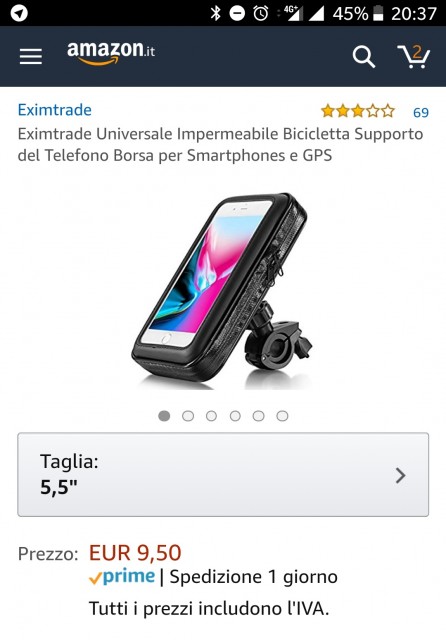Viewport: 446px width, 640px height.
Task: Open the shopping cart with 2 items
Action: tap(414, 56)
